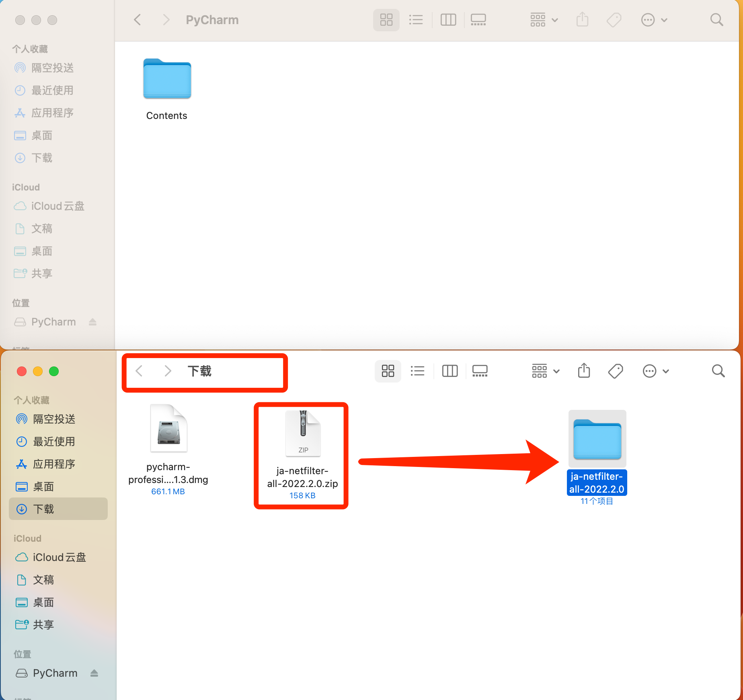Screen dimensions: 743x700
Task: Open favorites 桌面 in 下载 window sidebar
Action: tap(35, 487)
